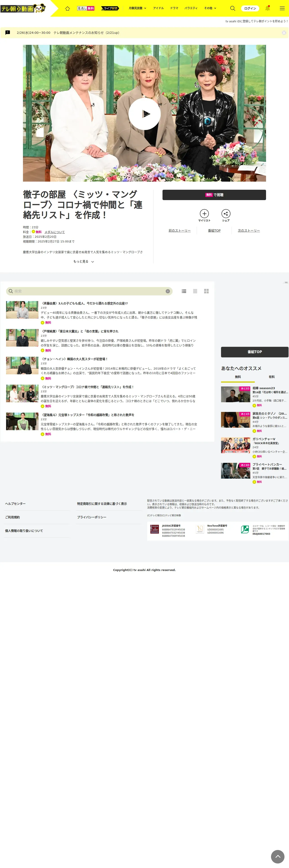Click the L-mark logo icon
The image size is (289, 868).
[x=245, y=529]
